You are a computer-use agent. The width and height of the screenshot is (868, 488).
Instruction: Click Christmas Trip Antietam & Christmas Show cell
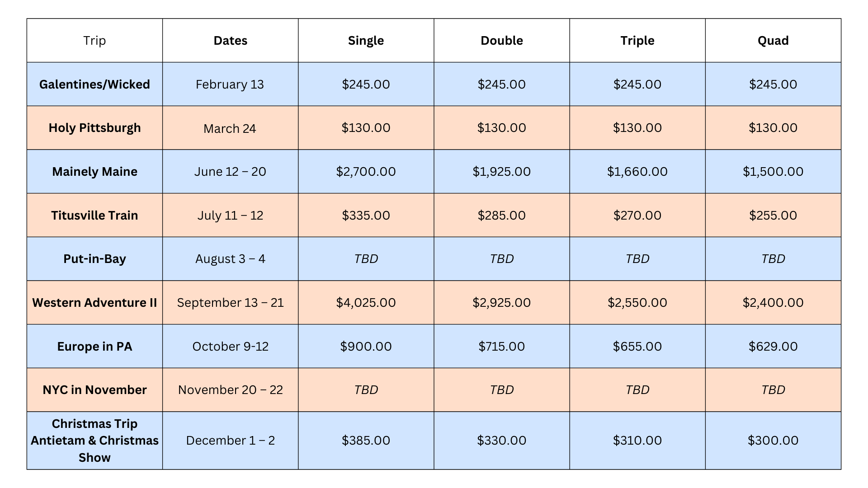pyautogui.click(x=94, y=441)
